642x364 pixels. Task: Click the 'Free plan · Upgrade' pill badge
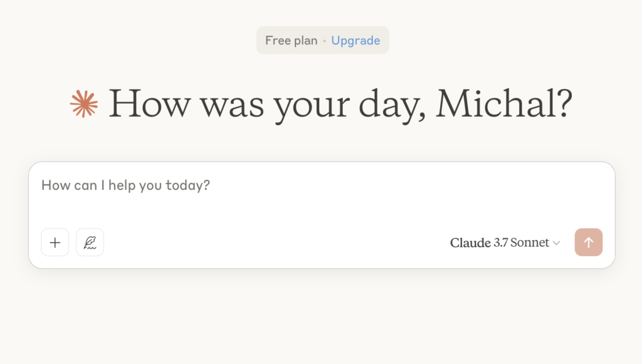323,41
